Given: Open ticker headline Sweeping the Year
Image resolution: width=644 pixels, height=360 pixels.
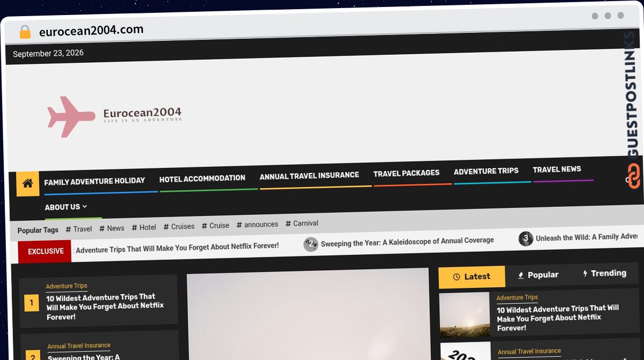Looking at the screenshot, I should [x=407, y=242].
